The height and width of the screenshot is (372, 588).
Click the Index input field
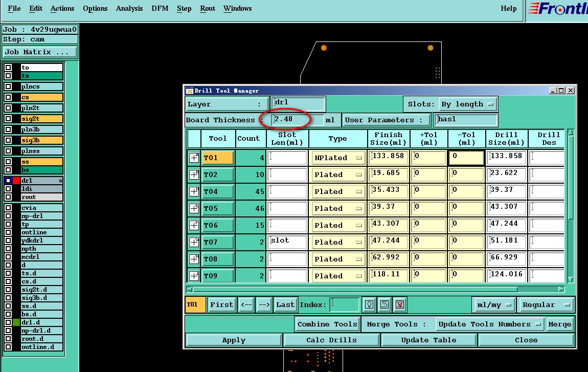[345, 305]
